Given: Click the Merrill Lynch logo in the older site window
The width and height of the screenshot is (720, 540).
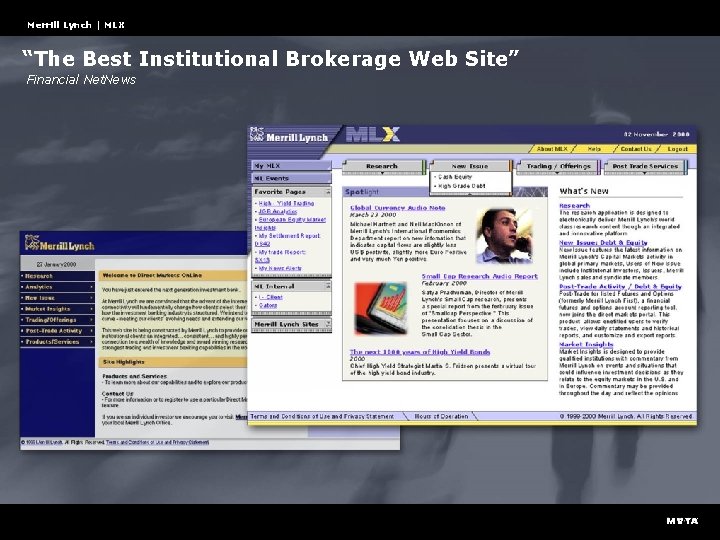Looking at the screenshot, I should click(x=60, y=244).
